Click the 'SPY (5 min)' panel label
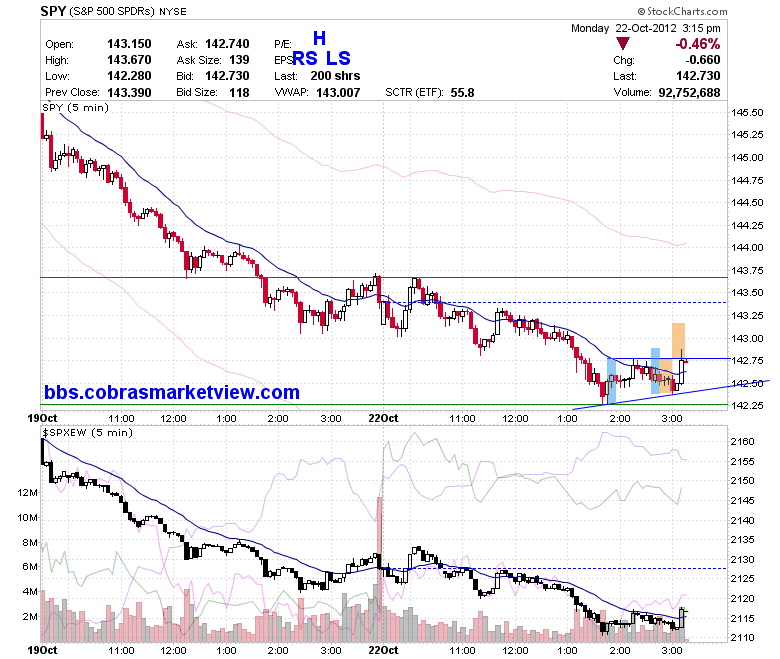 76,107
